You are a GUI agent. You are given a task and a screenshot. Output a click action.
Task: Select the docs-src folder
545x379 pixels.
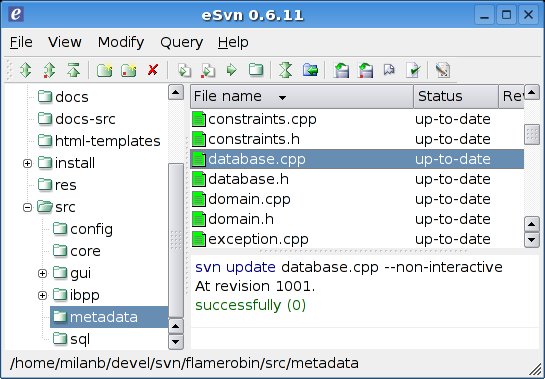click(x=85, y=119)
